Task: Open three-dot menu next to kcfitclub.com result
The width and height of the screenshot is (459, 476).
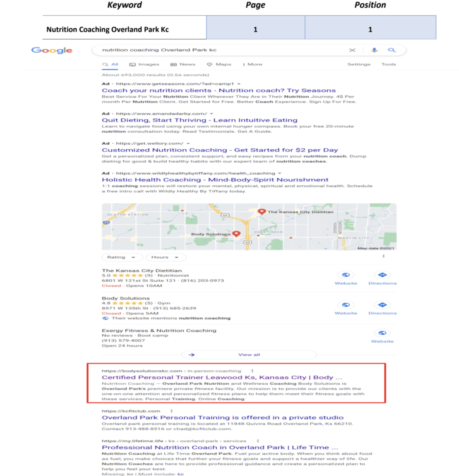Action: [x=171, y=411]
